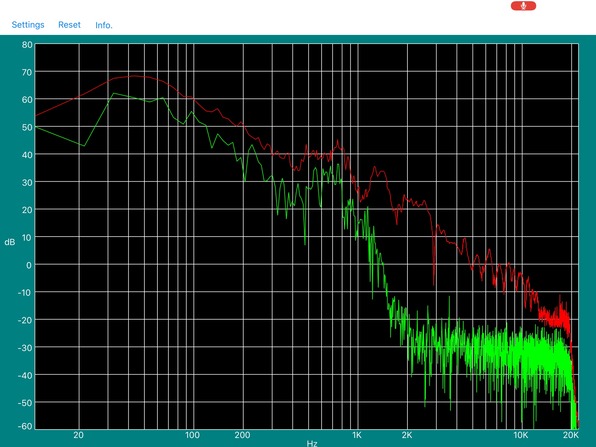
Task: Click the 100 frequency axis label
Action: [192, 435]
